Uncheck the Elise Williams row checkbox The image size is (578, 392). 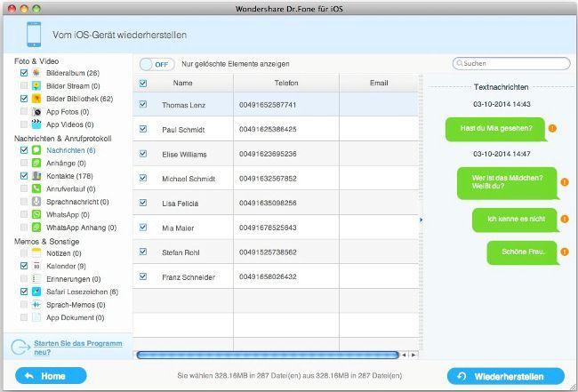coord(143,154)
